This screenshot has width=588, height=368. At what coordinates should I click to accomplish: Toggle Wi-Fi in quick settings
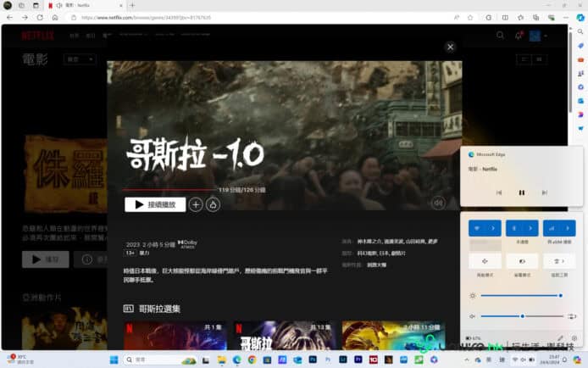coord(477,228)
